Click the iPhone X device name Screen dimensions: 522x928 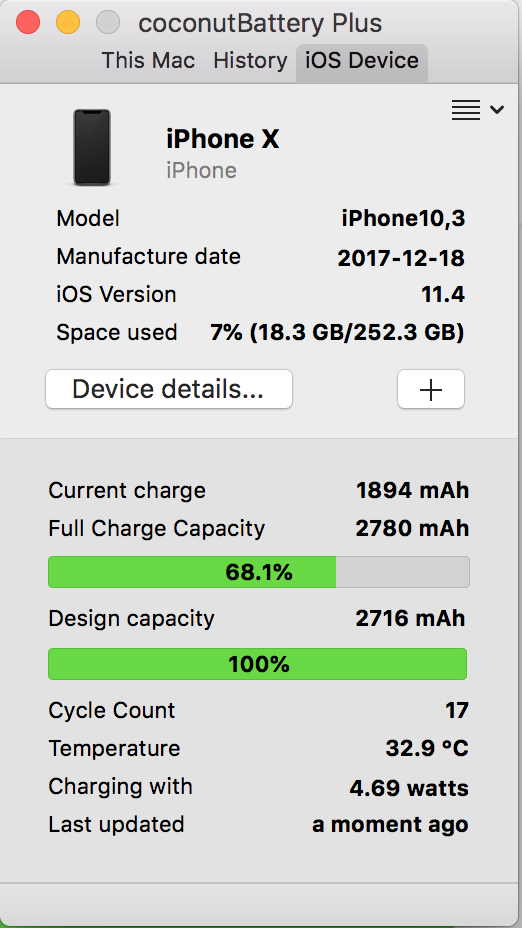point(223,140)
